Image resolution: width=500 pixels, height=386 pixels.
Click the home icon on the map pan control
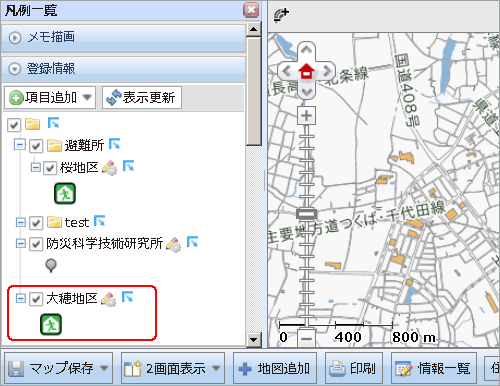click(x=306, y=71)
